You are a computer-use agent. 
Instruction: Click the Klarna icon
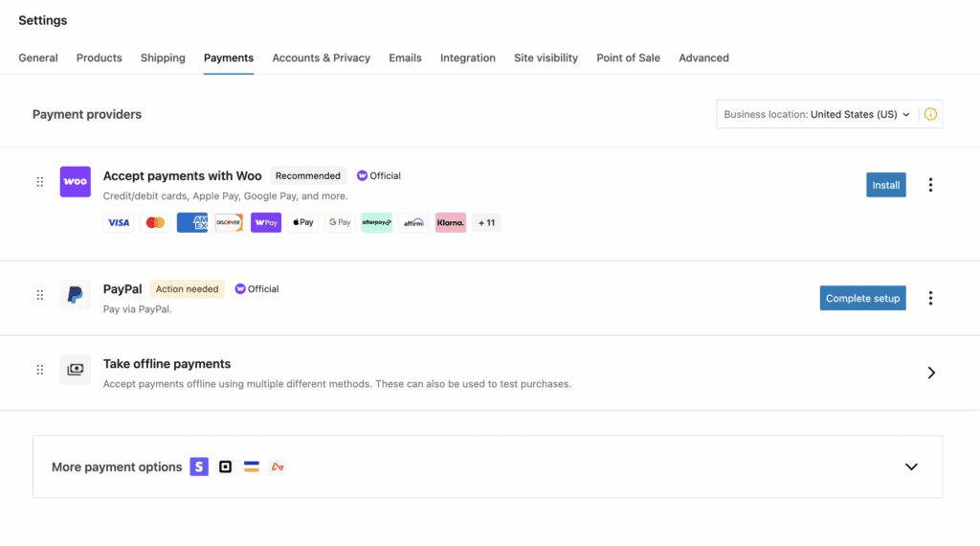click(x=451, y=222)
